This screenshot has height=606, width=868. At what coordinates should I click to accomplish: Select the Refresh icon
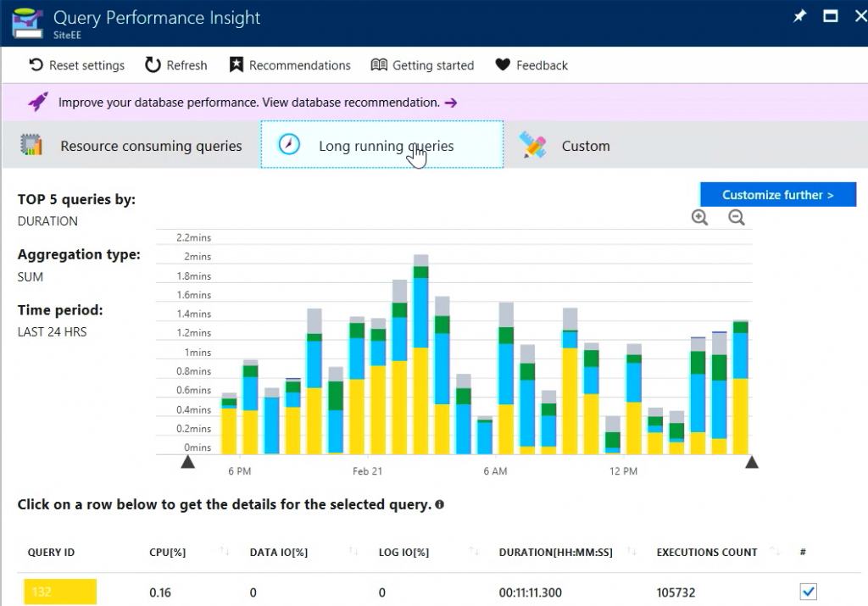tap(152, 64)
